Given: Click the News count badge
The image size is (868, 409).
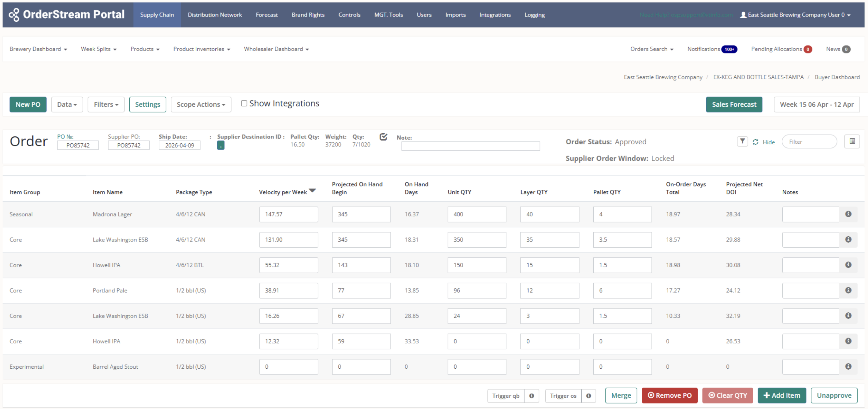Looking at the screenshot, I should coord(846,49).
